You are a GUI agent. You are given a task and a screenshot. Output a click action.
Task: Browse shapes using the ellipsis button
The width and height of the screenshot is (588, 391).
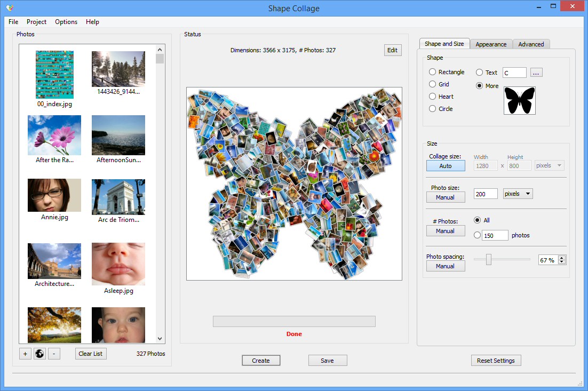536,72
